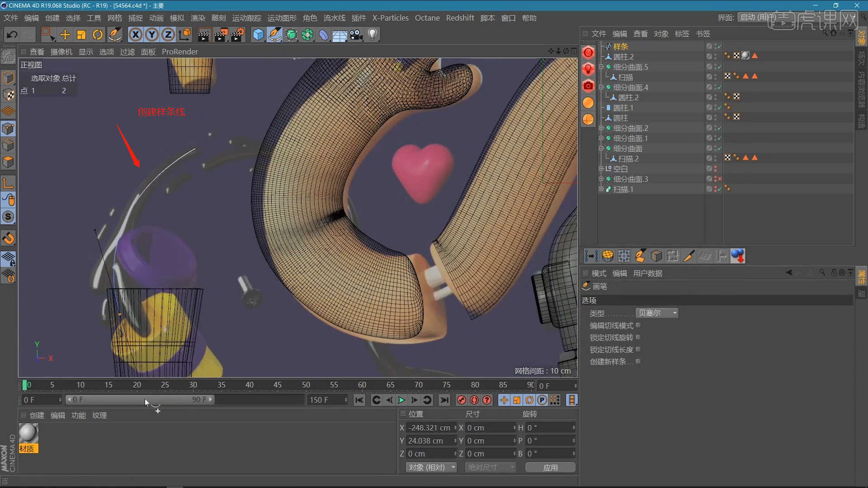This screenshot has width=868, height=488.
Task: Enable 编辑切线模式 checkbox
Action: click(638, 325)
